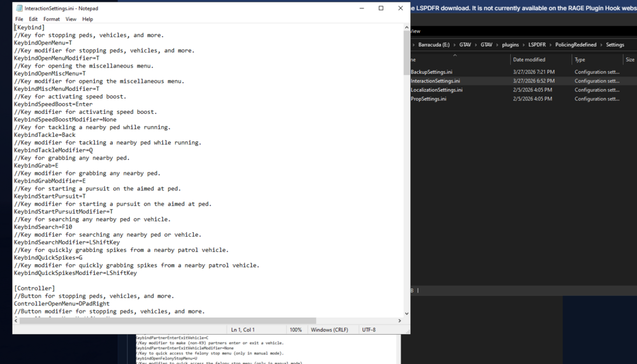Image resolution: width=637 pixels, height=364 pixels.
Task: Click the KeybindSpeedBoost=Enter line
Action: pyautogui.click(x=54, y=104)
